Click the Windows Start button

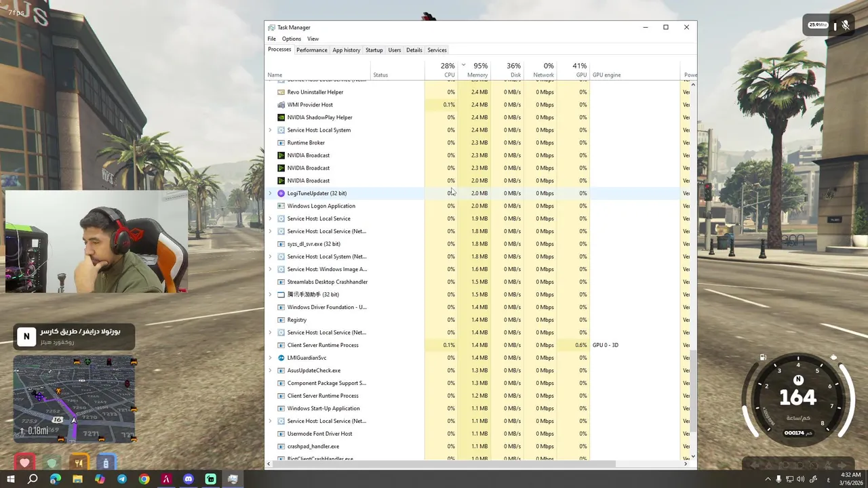click(10, 479)
